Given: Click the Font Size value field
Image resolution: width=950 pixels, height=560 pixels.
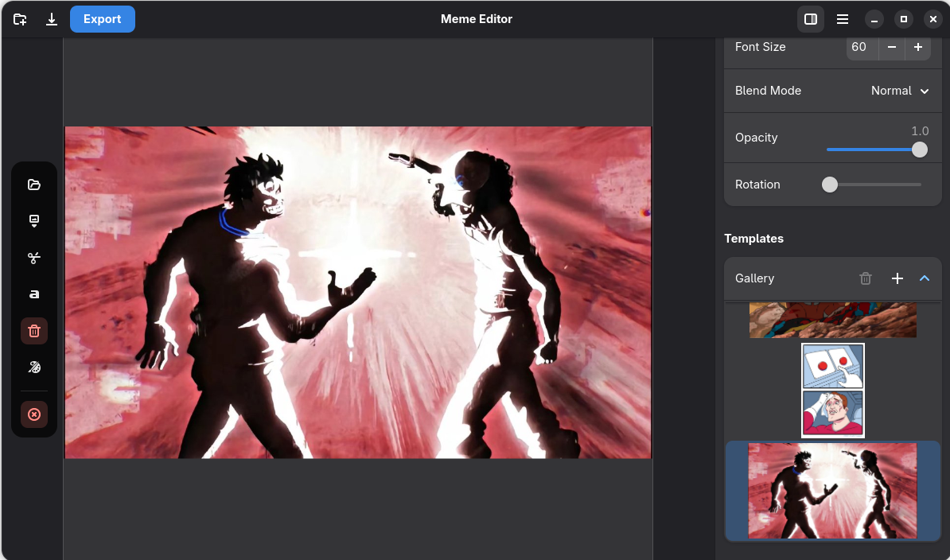Looking at the screenshot, I should [x=862, y=47].
